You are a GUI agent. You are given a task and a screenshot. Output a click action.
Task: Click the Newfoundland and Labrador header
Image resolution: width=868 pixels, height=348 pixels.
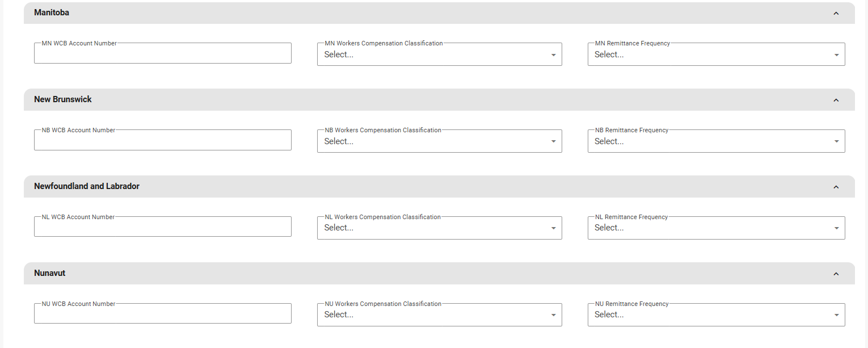87,186
